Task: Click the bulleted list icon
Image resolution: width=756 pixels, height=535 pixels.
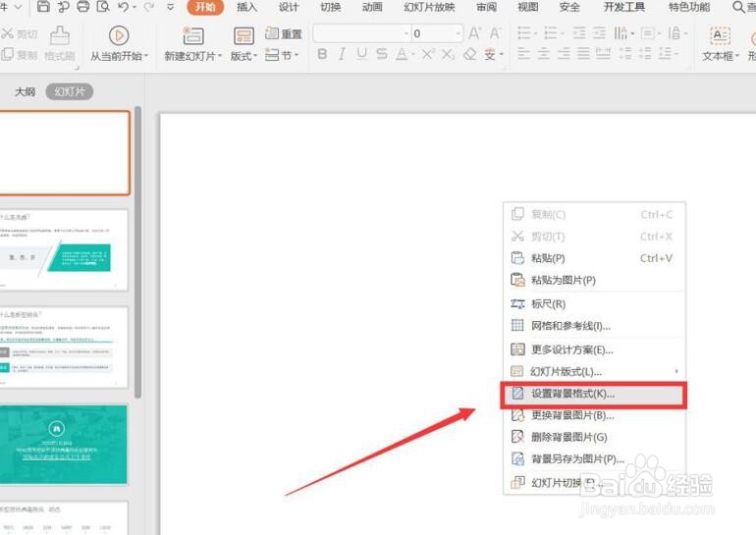Action: click(524, 33)
